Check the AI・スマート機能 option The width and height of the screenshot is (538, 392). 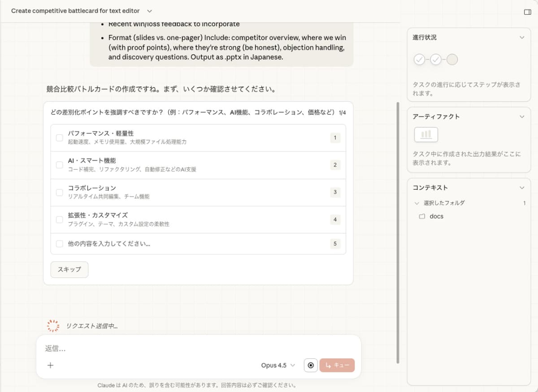click(x=59, y=165)
